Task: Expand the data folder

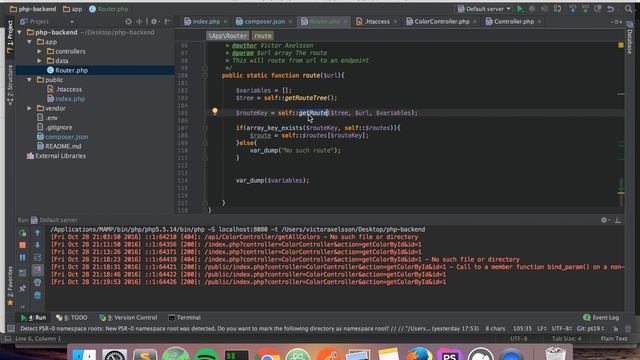Action: click(x=39, y=61)
